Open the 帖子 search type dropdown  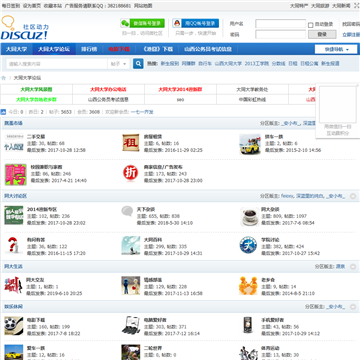pos(119,64)
